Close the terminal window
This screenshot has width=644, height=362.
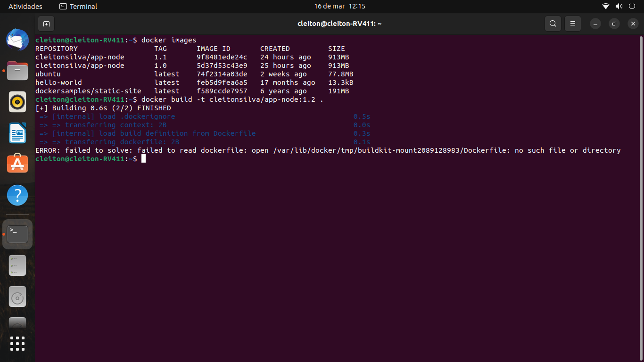tap(632, 24)
